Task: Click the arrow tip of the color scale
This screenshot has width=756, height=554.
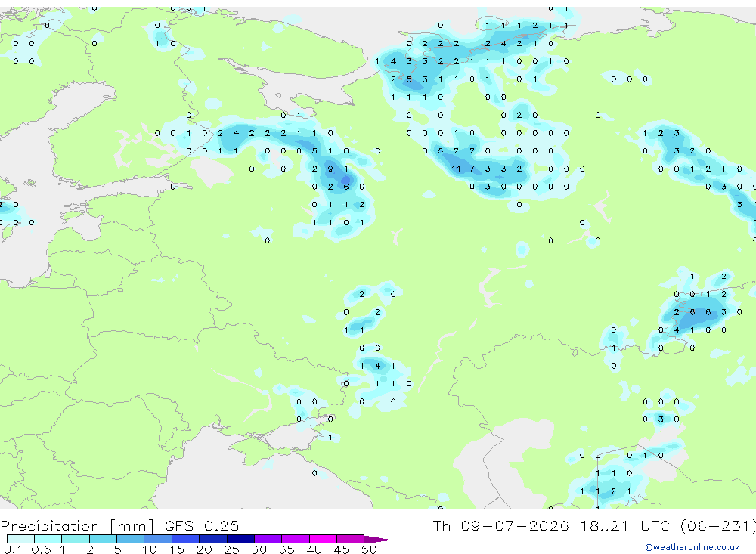Action: pos(379,540)
